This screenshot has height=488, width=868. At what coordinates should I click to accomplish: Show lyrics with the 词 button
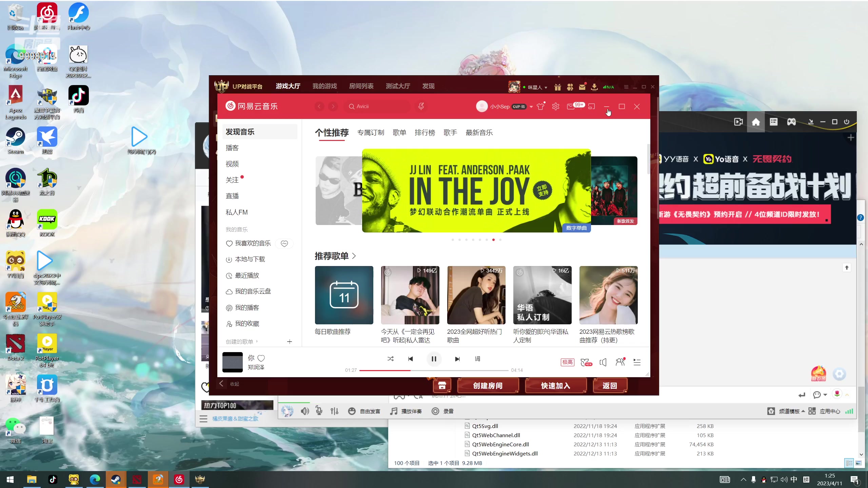point(477,359)
